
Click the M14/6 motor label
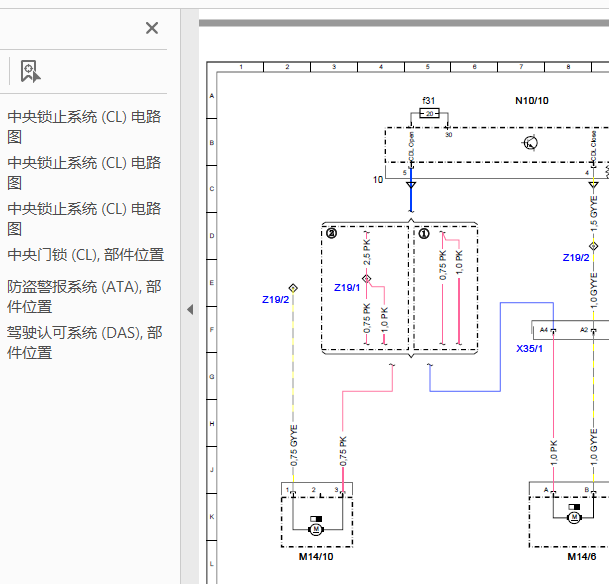coord(582,556)
